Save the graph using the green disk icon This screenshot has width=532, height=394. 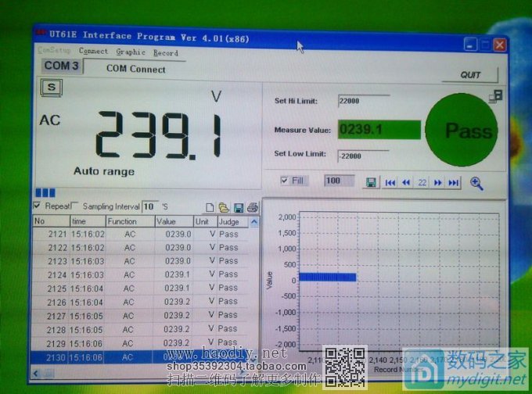coord(371,182)
